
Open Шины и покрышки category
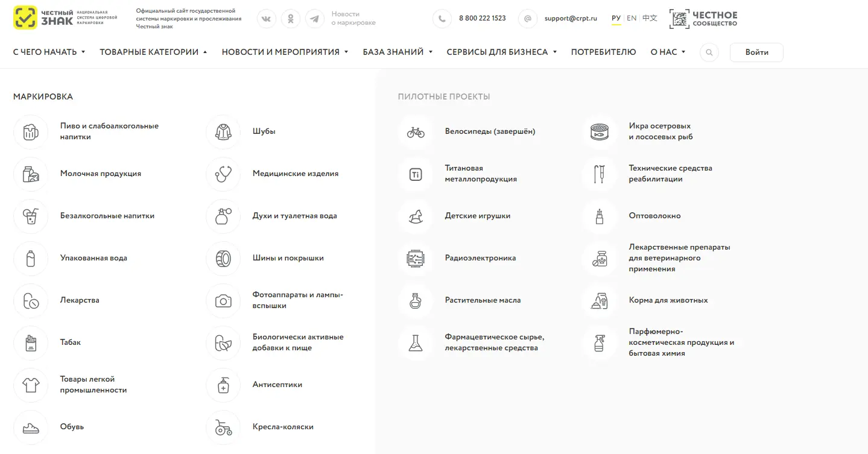(x=288, y=258)
